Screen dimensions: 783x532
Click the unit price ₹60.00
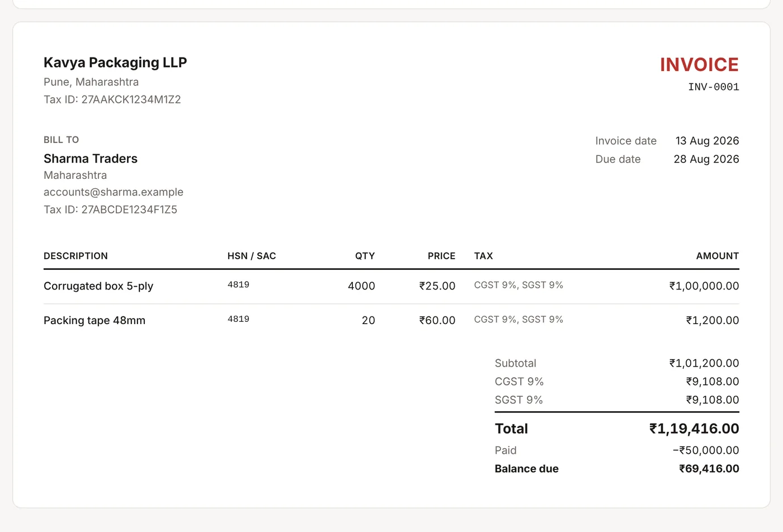437,321
